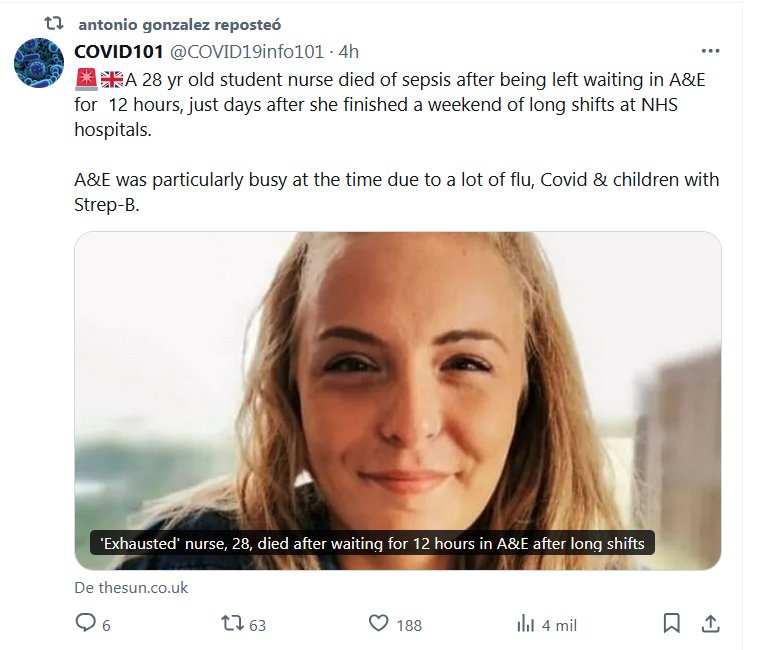This screenshot has width=758, height=650.
Task: Like the tweet with the heart icon
Action: pyautogui.click(x=378, y=624)
